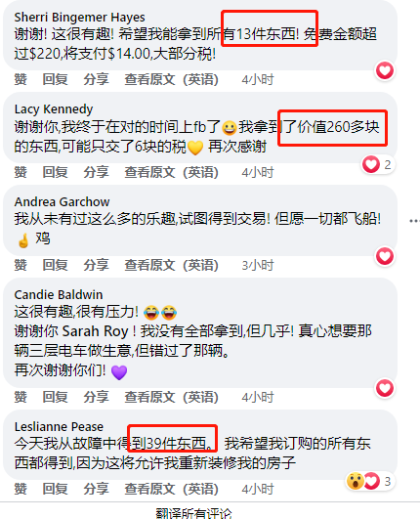Click heart reaction on Sherri Bingemer Hayes comment
The image size is (420, 519).
point(385,70)
